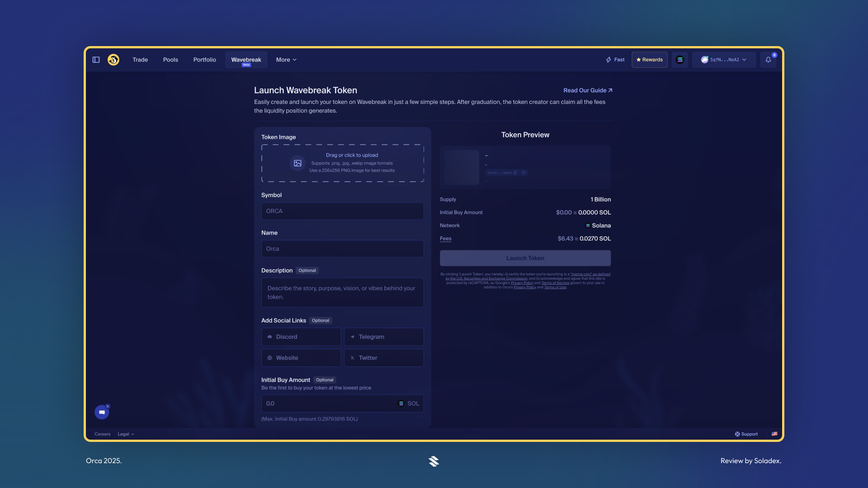Screen dimensions: 868x488
Task: Open the Pools tab
Action: (x=170, y=60)
